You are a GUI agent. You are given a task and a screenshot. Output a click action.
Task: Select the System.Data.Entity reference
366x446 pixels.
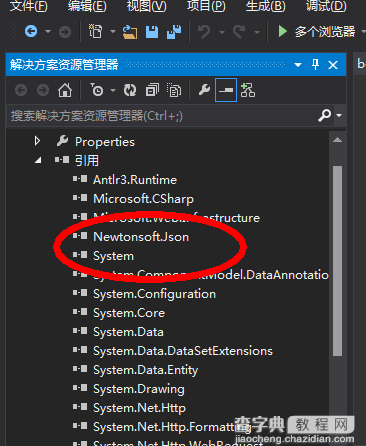[x=145, y=370]
